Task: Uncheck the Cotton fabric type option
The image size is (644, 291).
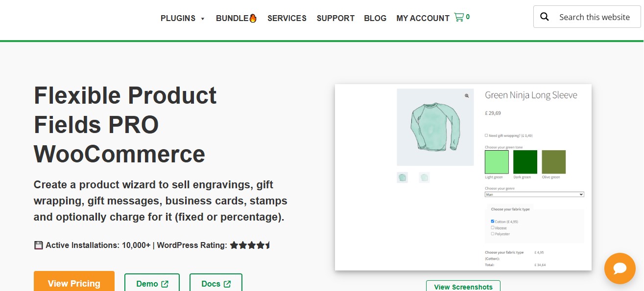Action: tap(492, 221)
